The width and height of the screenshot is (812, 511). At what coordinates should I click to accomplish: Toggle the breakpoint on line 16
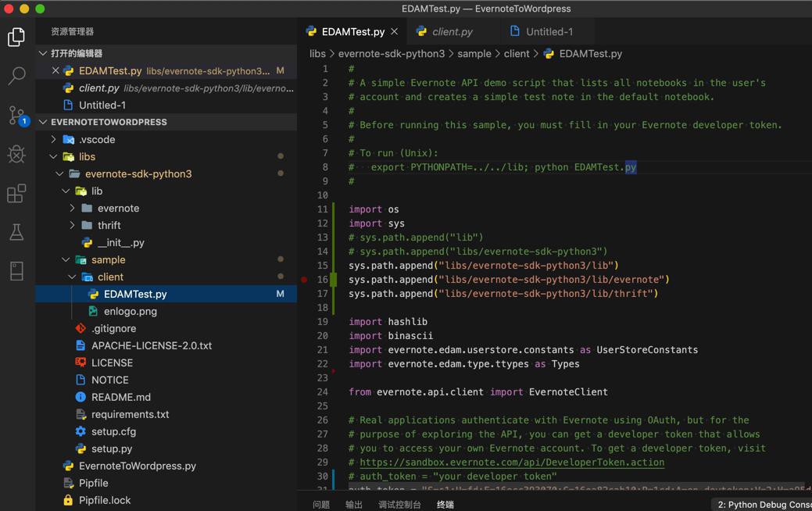(304, 280)
